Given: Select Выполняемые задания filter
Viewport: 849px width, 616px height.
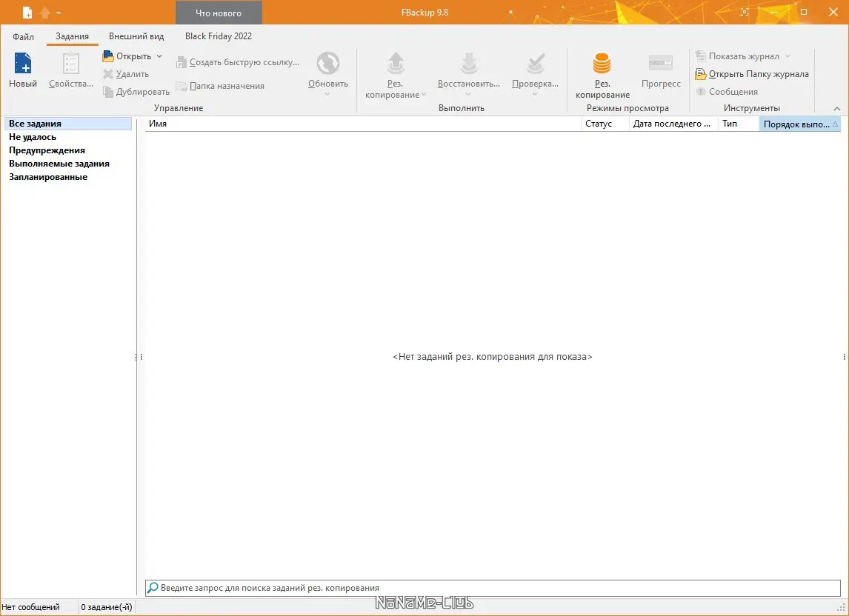Looking at the screenshot, I should 59,164.
